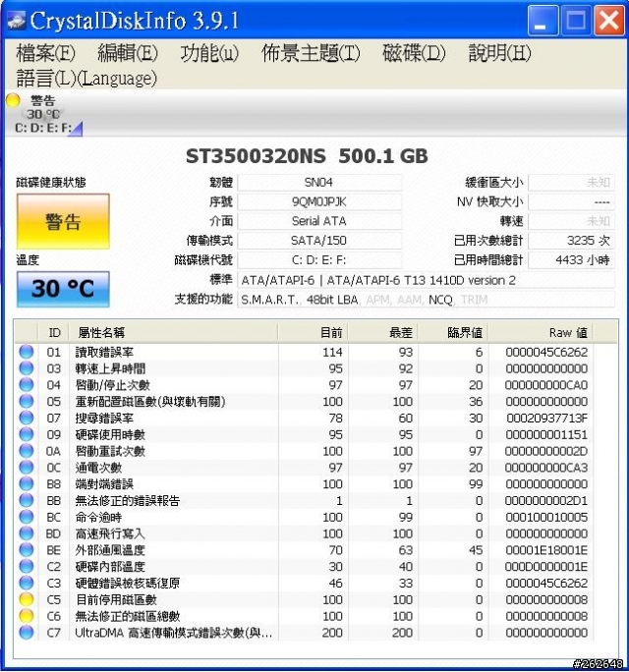Screen dimensions: 629x672
Task: Open the 編輯(E) menu
Action: [x=128, y=53]
